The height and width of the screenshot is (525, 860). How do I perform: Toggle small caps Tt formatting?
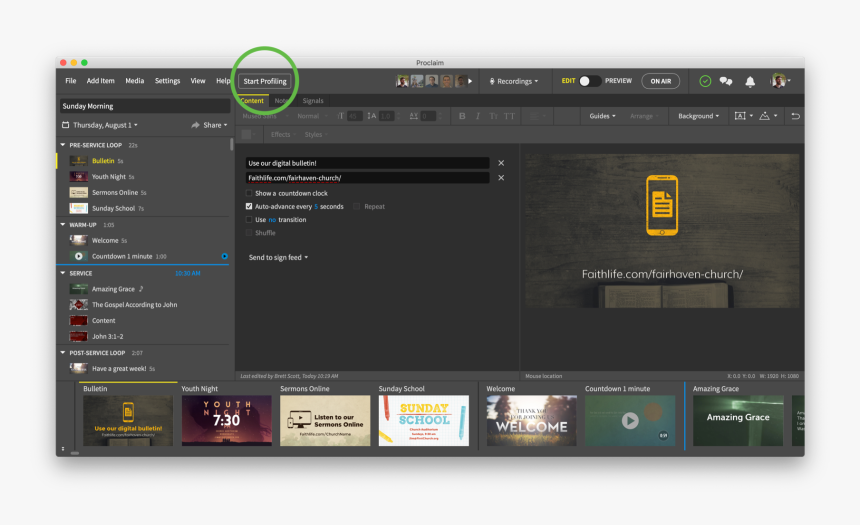493,116
